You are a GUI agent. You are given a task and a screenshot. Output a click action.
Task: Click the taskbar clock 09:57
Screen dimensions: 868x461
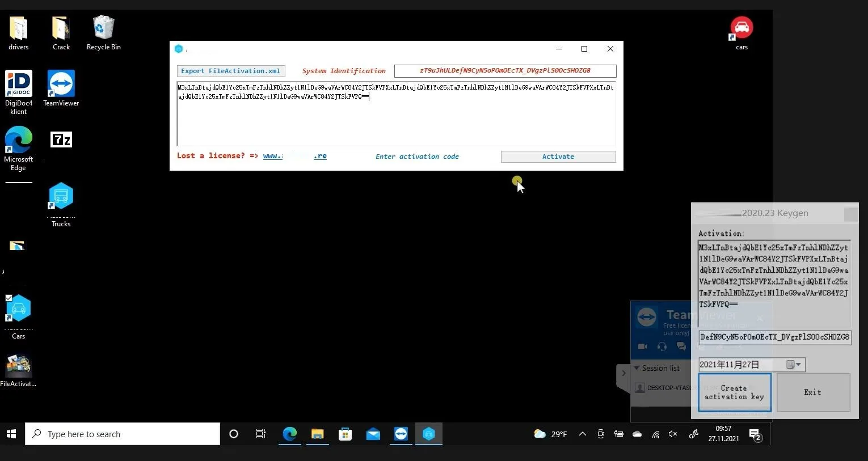click(723, 434)
